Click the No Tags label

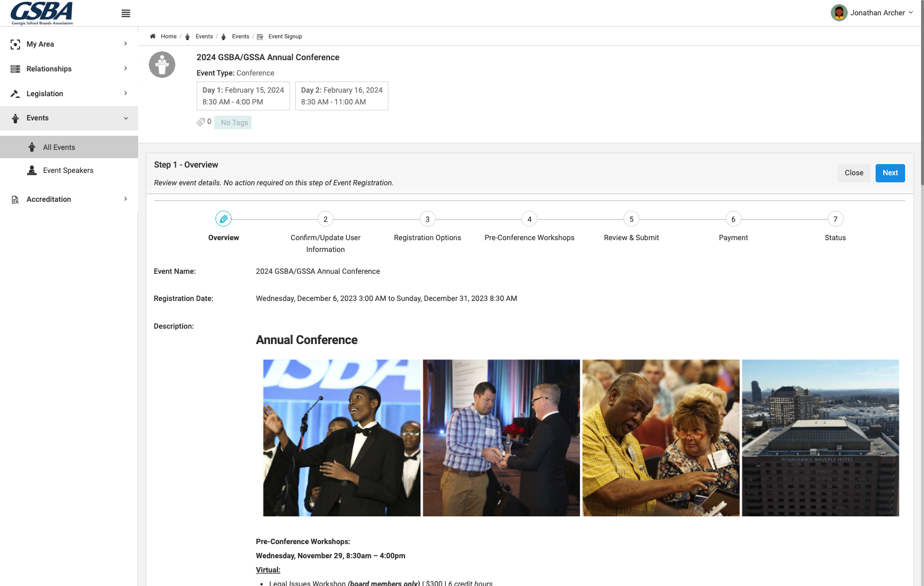(x=233, y=122)
